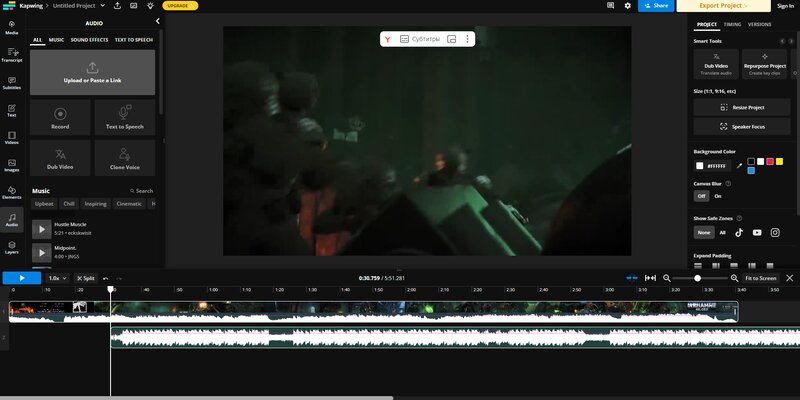Click the Sign In link
800x400 pixels.
pyautogui.click(x=785, y=6)
